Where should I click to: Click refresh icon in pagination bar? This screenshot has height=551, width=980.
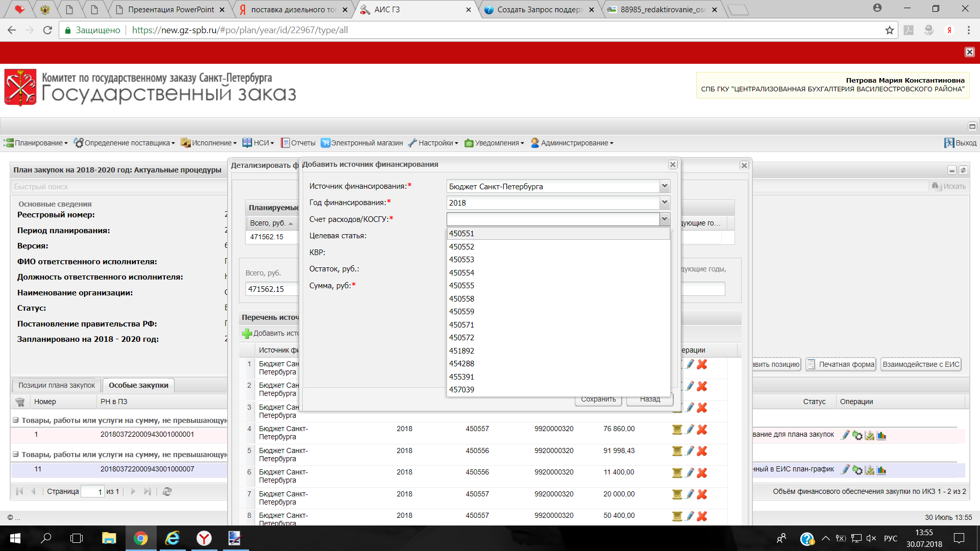(167, 491)
